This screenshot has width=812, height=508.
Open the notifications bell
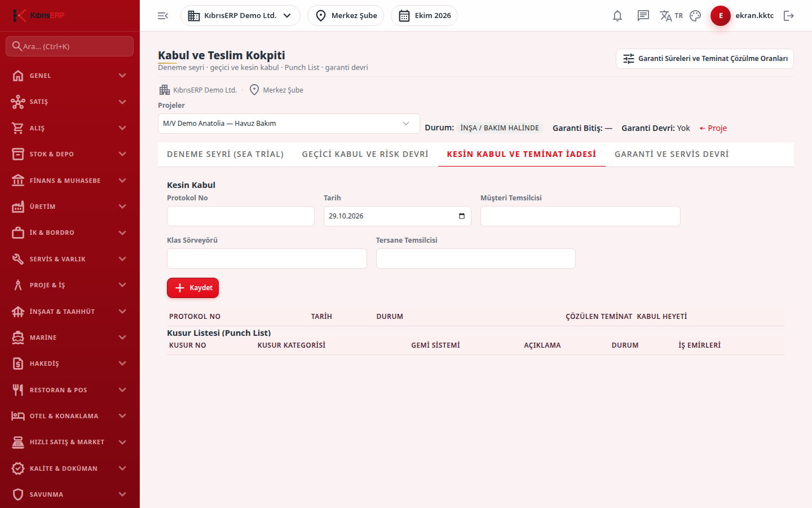[x=617, y=16]
